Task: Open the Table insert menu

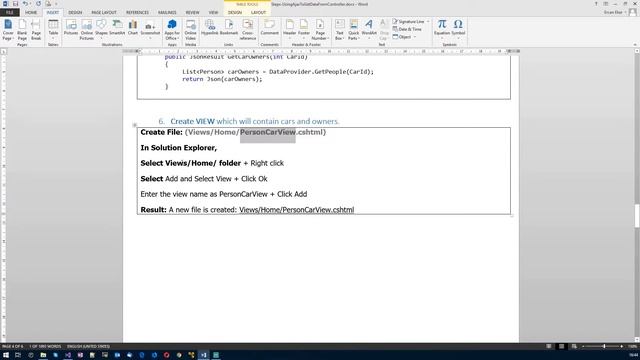Action: pyautogui.click(x=53, y=29)
